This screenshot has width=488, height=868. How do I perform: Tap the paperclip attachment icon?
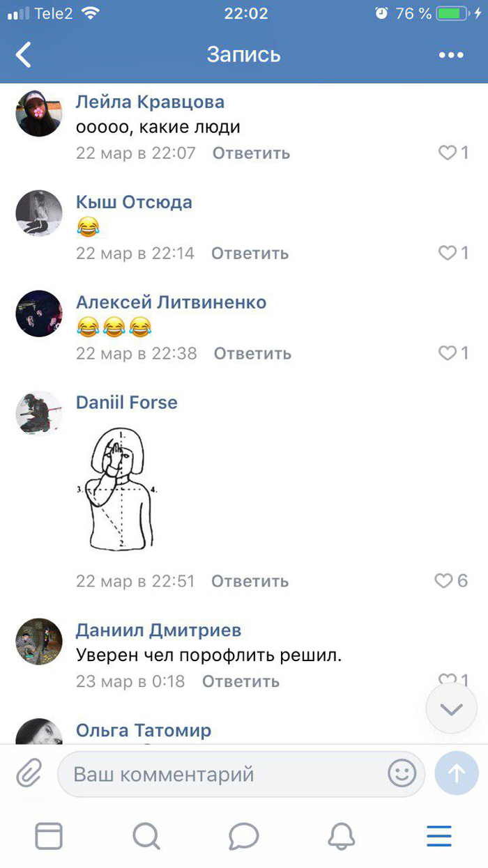[29, 773]
